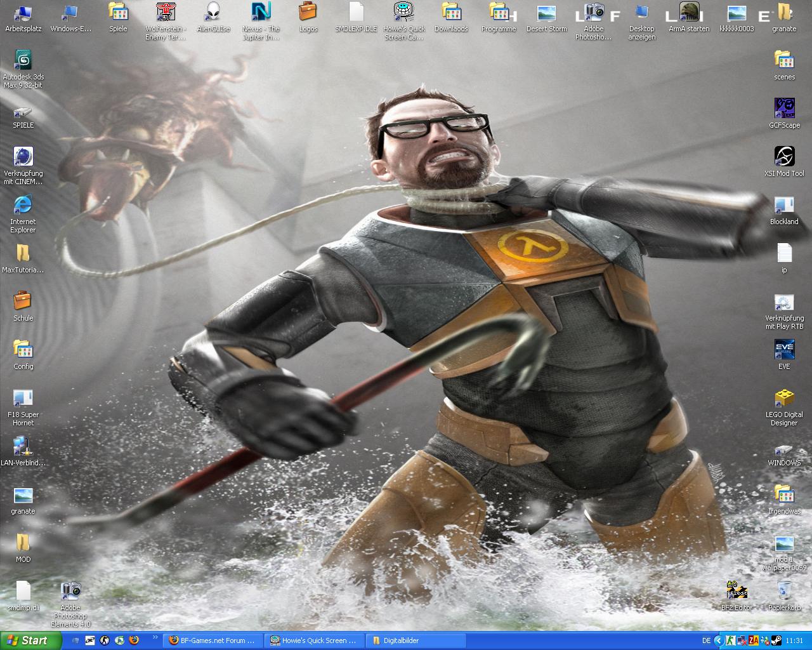Open the MOD folder icon
The width and height of the screenshot is (812, 650).
click(23, 548)
